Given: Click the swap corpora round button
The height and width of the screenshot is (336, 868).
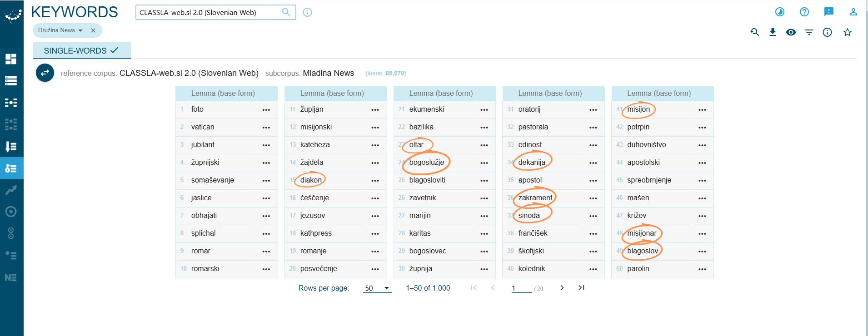Looking at the screenshot, I should [x=45, y=73].
